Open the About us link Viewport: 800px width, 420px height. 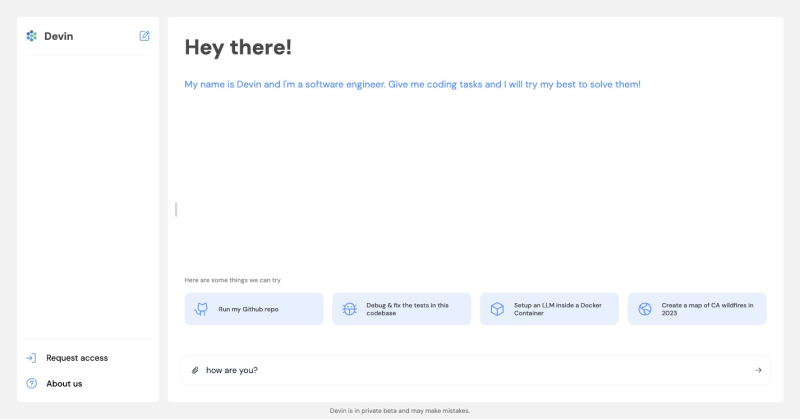point(64,383)
